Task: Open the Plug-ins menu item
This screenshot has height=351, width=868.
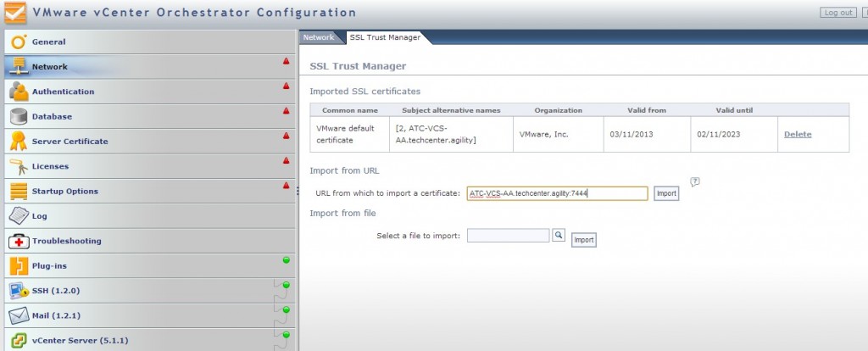Action: 149,266
